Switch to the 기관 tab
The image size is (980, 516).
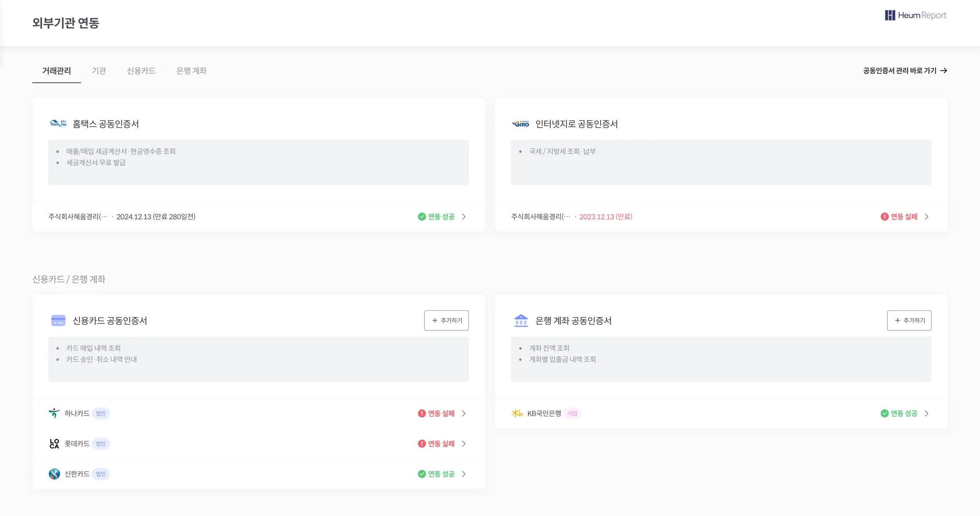point(99,71)
